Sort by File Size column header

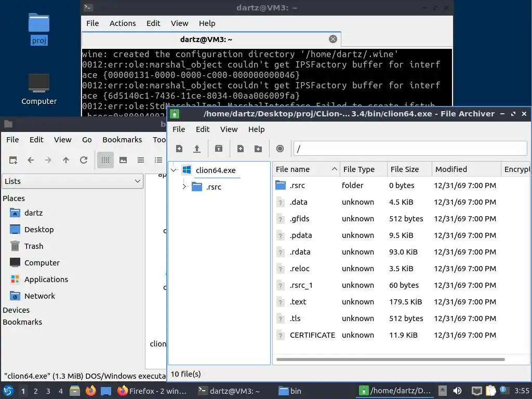(409, 169)
